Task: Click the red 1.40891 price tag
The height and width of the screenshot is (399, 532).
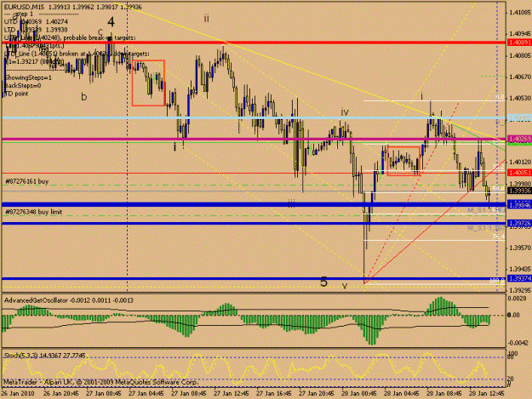Action: [519, 43]
